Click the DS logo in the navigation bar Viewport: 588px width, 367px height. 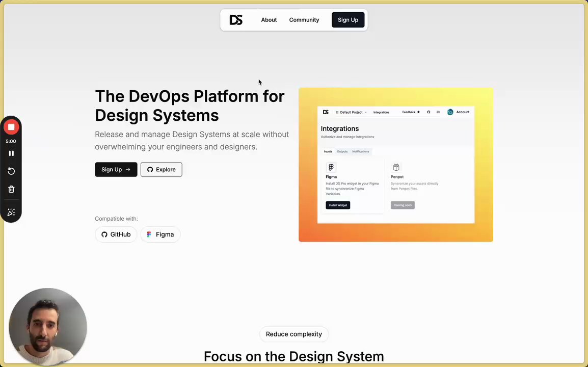pos(236,20)
